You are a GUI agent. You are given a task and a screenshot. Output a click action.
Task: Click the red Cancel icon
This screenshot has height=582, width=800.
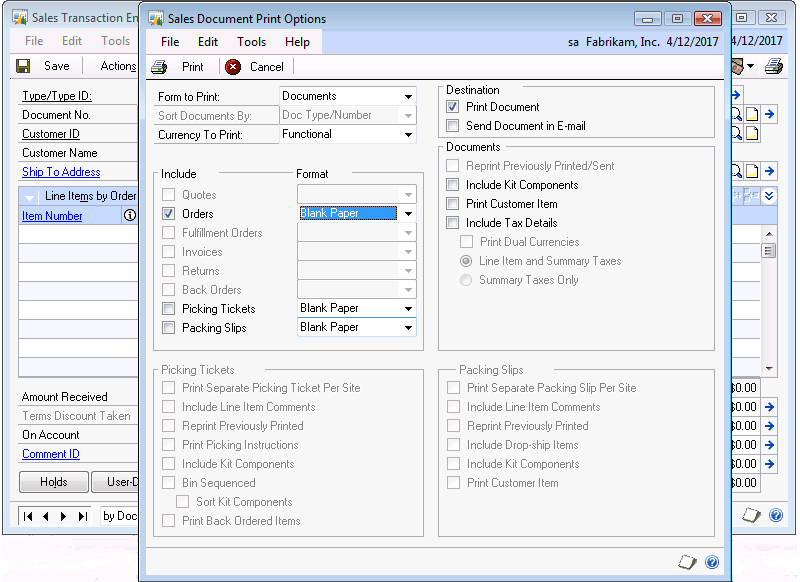coord(233,67)
